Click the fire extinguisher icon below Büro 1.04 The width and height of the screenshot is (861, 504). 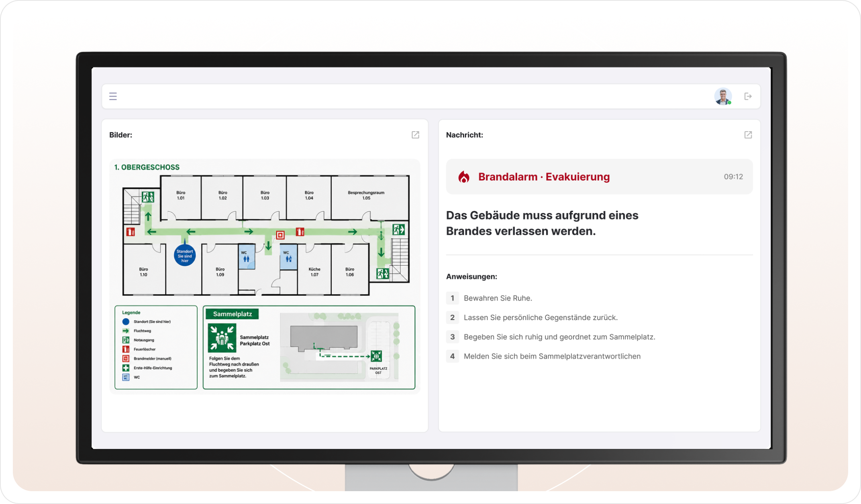click(300, 232)
